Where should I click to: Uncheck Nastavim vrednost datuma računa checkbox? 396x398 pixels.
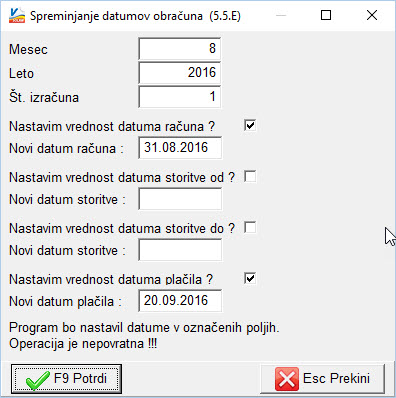250,125
